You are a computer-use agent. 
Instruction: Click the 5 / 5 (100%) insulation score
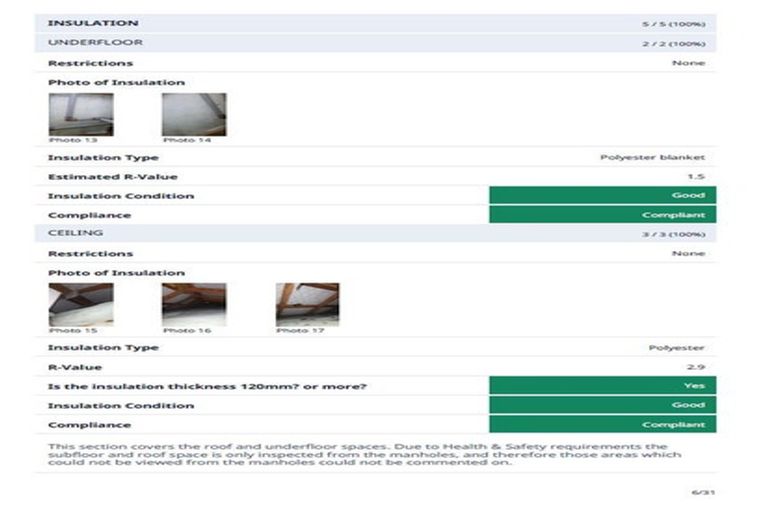[673, 24]
